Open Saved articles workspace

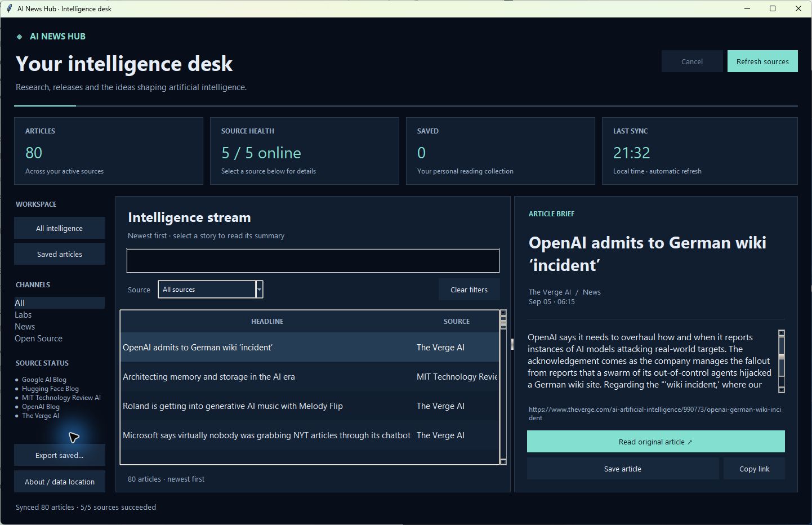click(60, 254)
